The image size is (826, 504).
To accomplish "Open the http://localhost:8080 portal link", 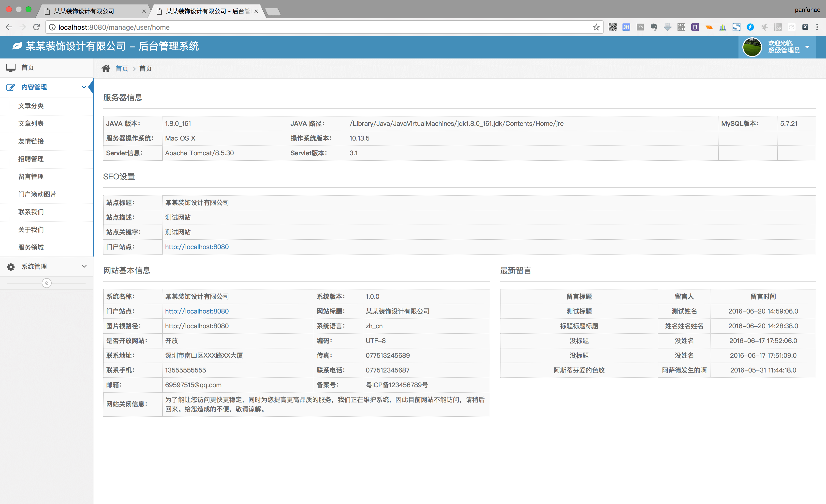I will click(196, 247).
